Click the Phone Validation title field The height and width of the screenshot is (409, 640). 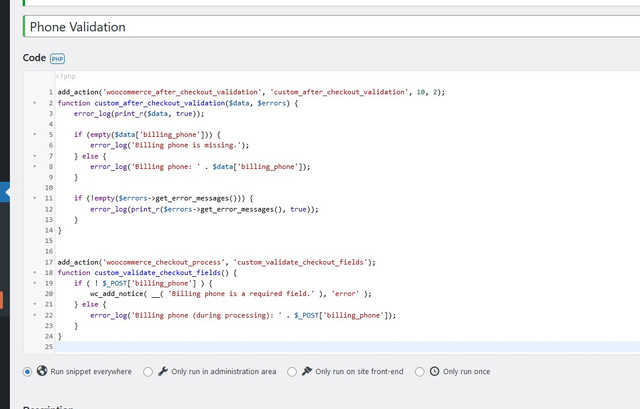point(331,27)
